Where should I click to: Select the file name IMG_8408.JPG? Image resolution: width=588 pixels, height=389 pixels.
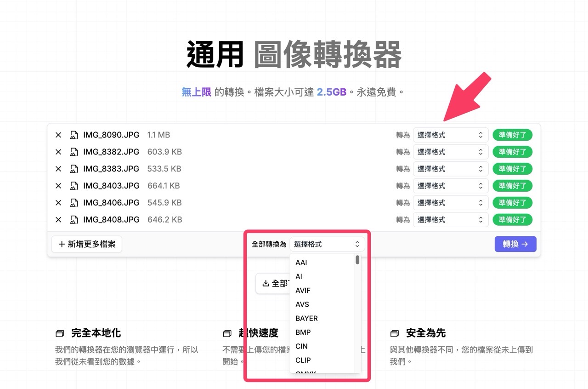(111, 220)
